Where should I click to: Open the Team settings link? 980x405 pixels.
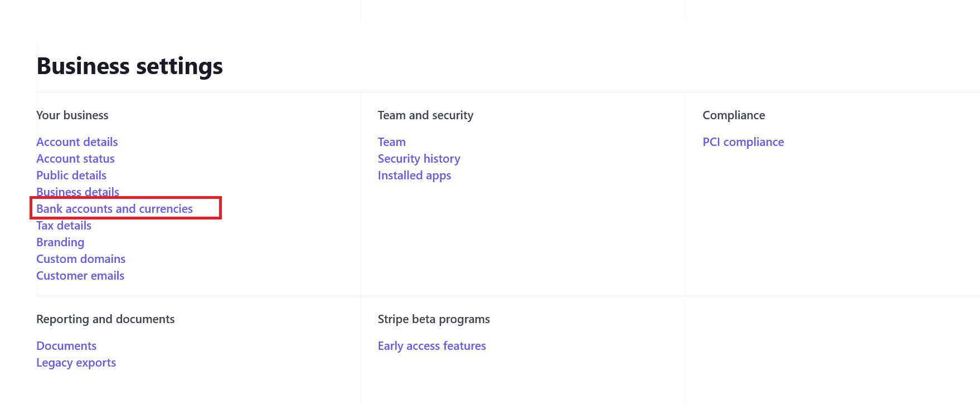pyautogui.click(x=392, y=142)
